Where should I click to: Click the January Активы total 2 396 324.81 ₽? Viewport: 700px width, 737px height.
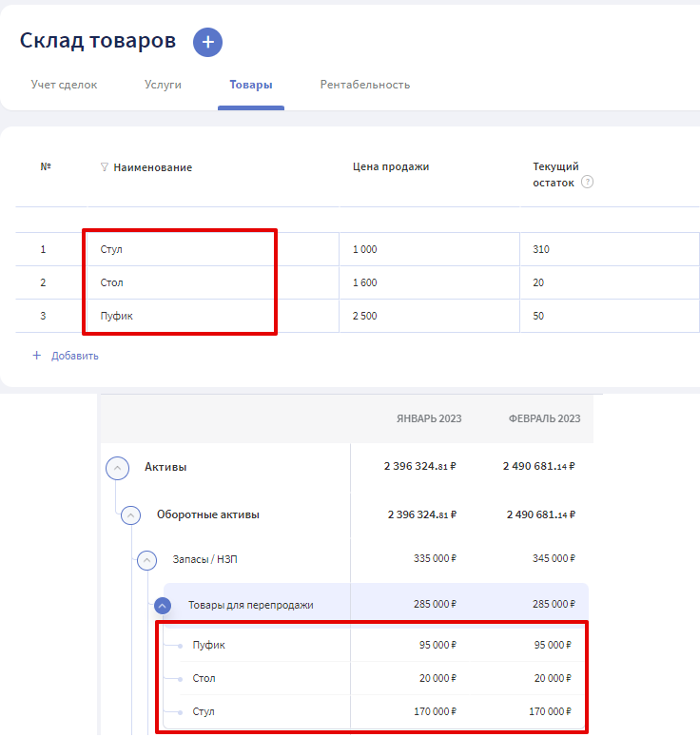(x=419, y=466)
